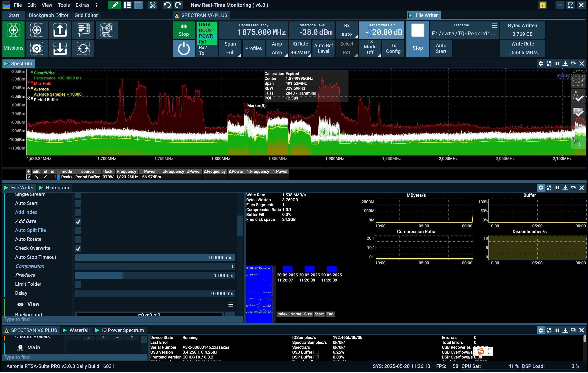Open the IQ Rate 492MHz dropdown

[300, 48]
